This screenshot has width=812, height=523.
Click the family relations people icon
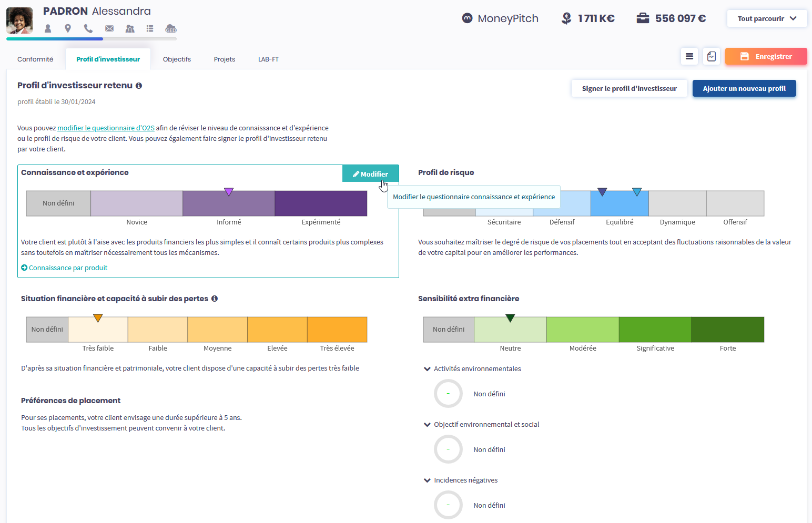130,28
